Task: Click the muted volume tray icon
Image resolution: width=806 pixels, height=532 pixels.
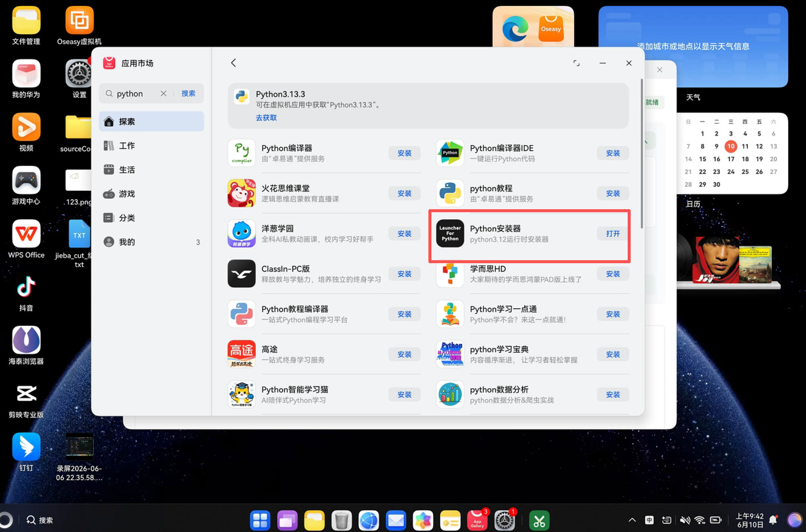Action: pyautogui.click(x=685, y=520)
